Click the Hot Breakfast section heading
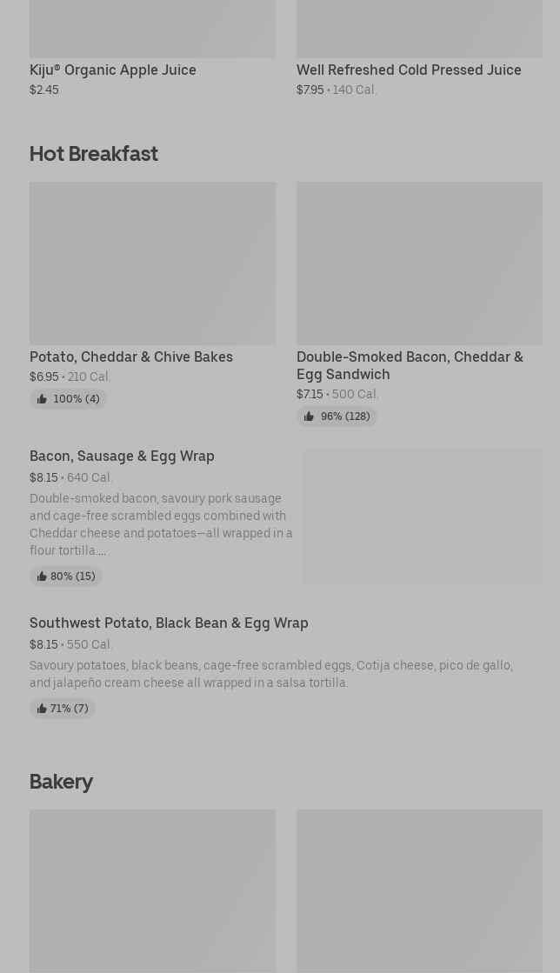This screenshot has height=973, width=560. (94, 154)
